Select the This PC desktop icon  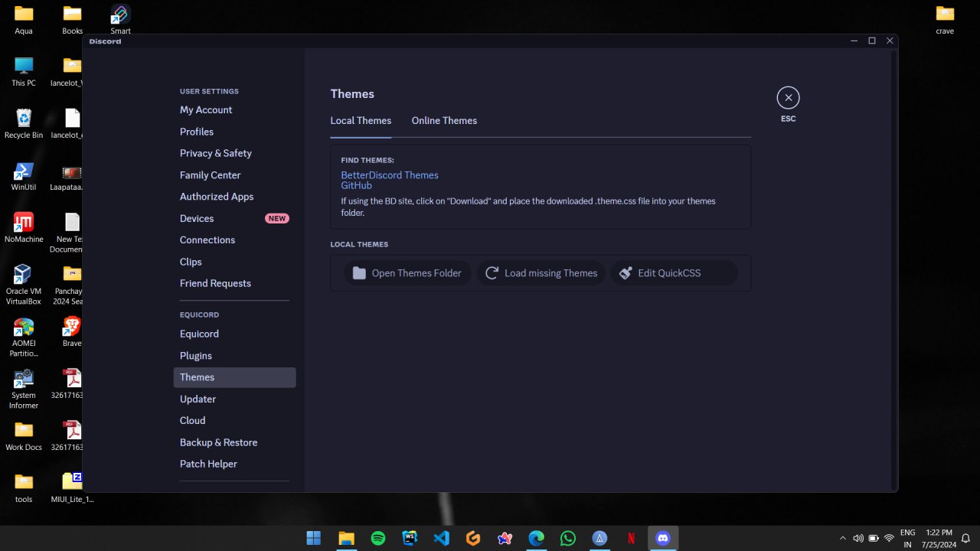pos(24,72)
